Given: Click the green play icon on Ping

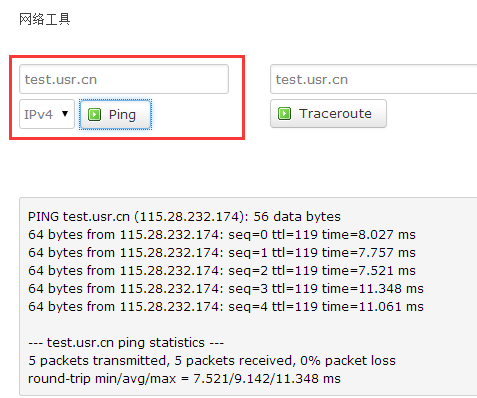Looking at the screenshot, I should tap(94, 115).
